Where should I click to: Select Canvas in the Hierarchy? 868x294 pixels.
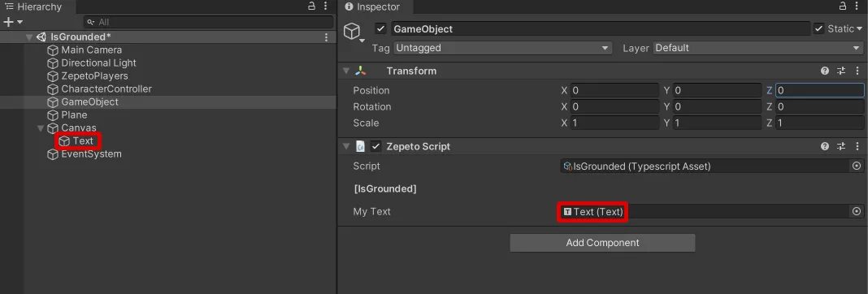click(79, 128)
